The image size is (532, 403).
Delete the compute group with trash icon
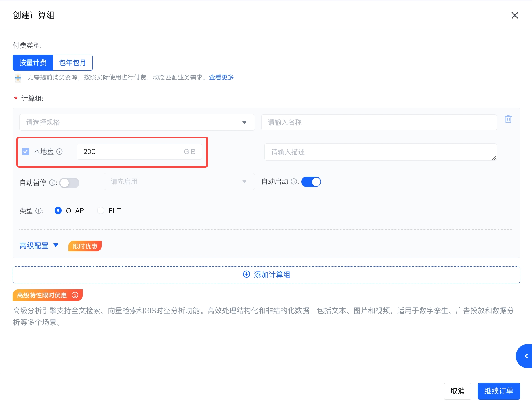[508, 119]
